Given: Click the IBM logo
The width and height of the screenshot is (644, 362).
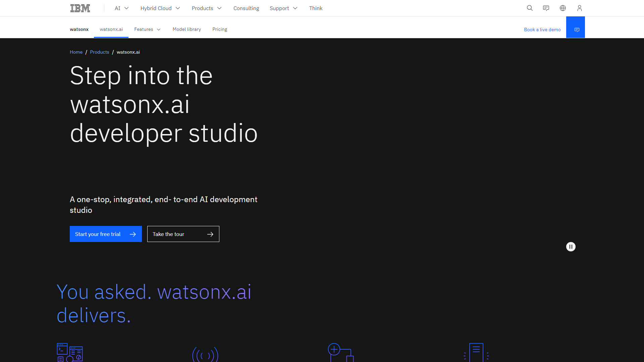Looking at the screenshot, I should (x=80, y=8).
